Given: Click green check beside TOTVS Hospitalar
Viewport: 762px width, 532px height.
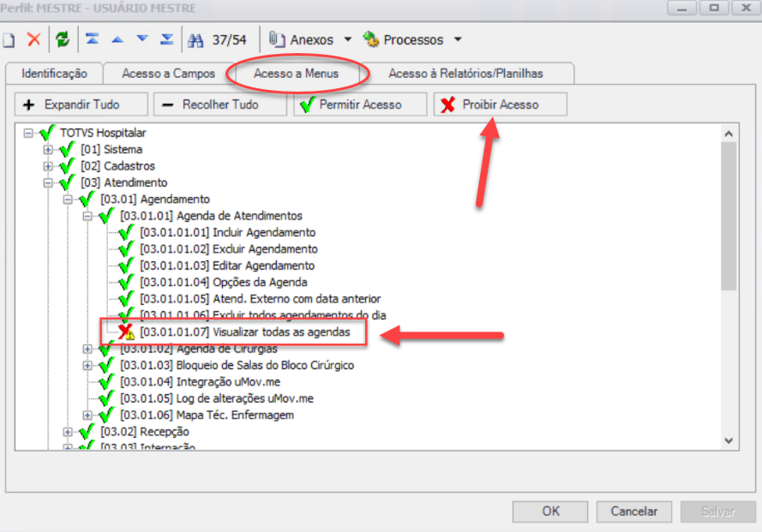Looking at the screenshot, I should (x=47, y=132).
